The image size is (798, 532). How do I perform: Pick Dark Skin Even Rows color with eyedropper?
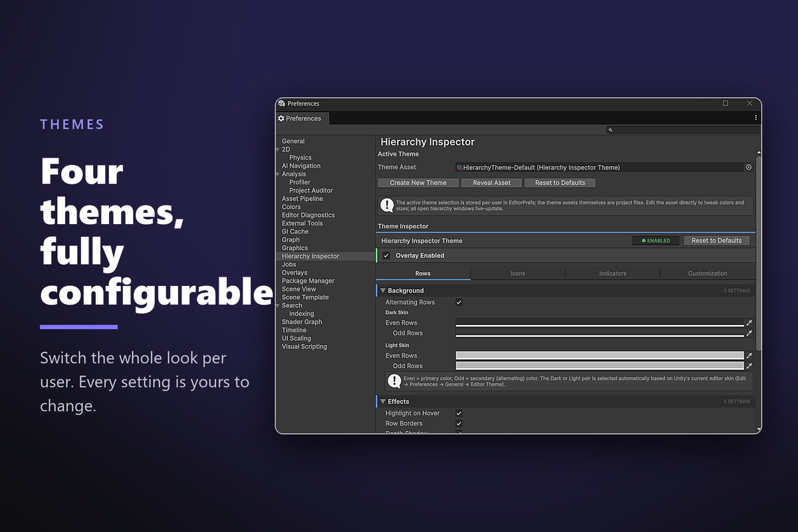(x=749, y=323)
